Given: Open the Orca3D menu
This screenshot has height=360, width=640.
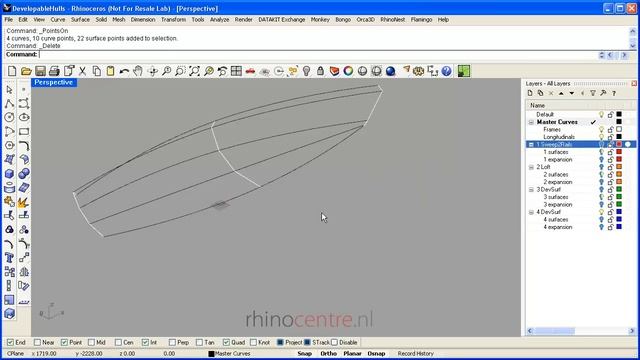Looking at the screenshot, I should click(x=365, y=20).
